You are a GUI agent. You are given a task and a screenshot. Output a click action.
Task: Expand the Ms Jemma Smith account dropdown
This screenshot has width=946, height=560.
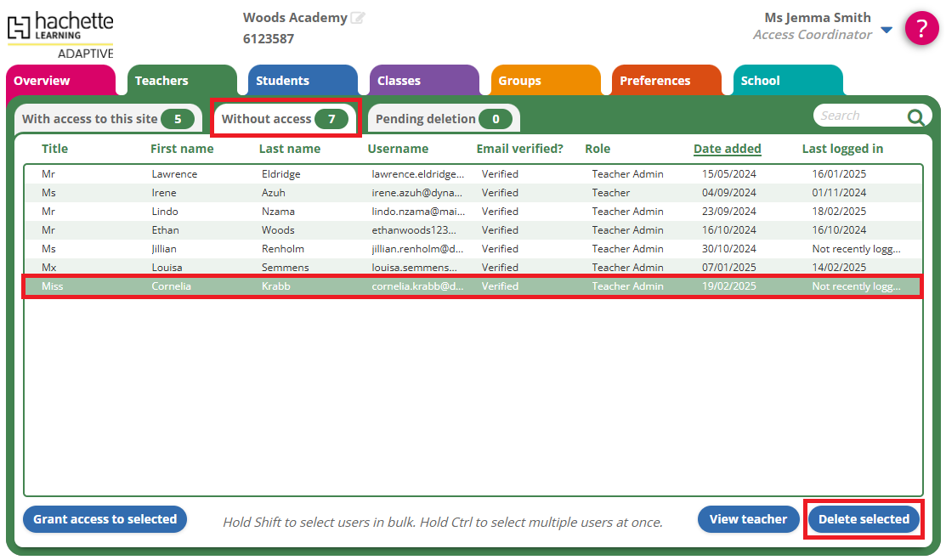[x=887, y=30]
